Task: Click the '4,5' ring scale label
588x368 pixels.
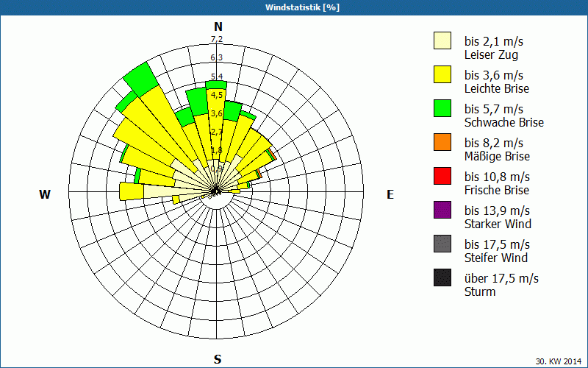Action: (217, 95)
